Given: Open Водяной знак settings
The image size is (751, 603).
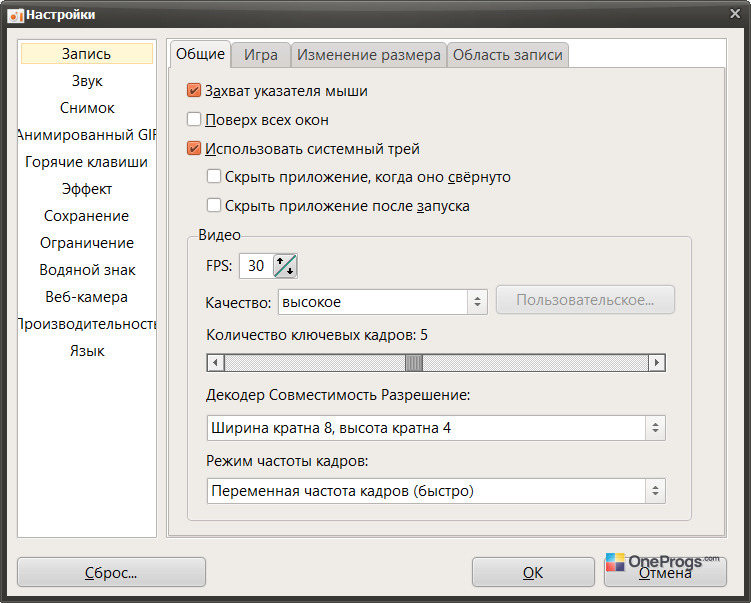Looking at the screenshot, I should pos(87,270).
